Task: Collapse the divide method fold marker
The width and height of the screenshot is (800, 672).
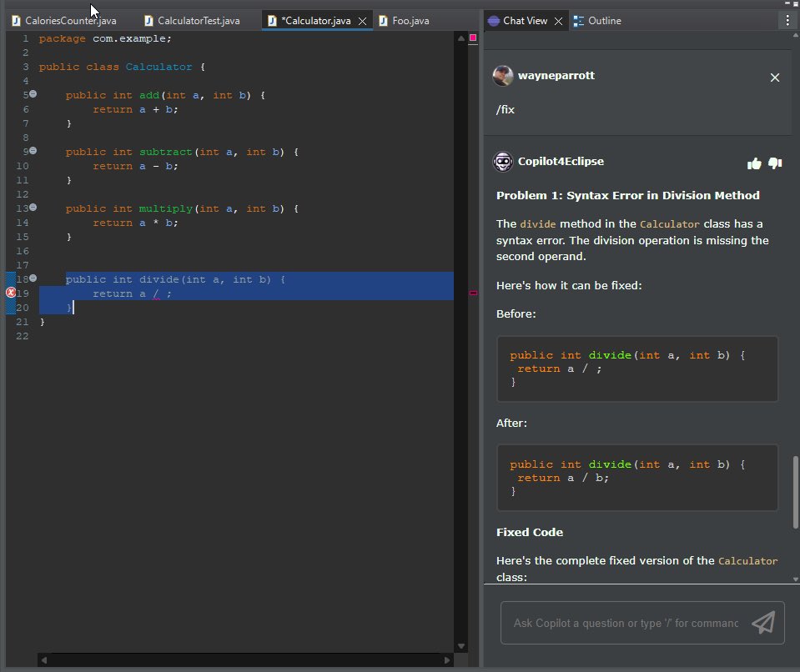Action: coord(32,278)
